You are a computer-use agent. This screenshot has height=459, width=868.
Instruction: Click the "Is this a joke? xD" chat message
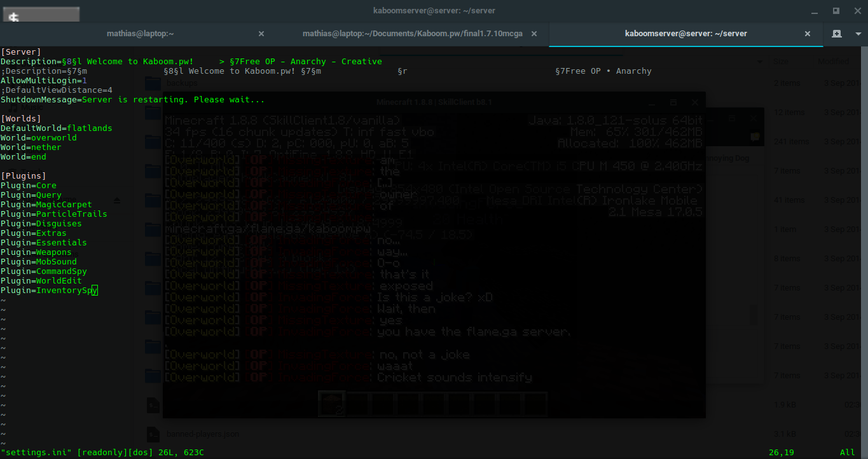tap(434, 298)
